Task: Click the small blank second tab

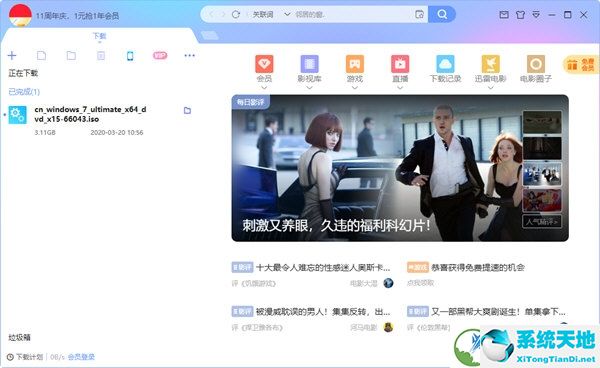Action: [210, 35]
